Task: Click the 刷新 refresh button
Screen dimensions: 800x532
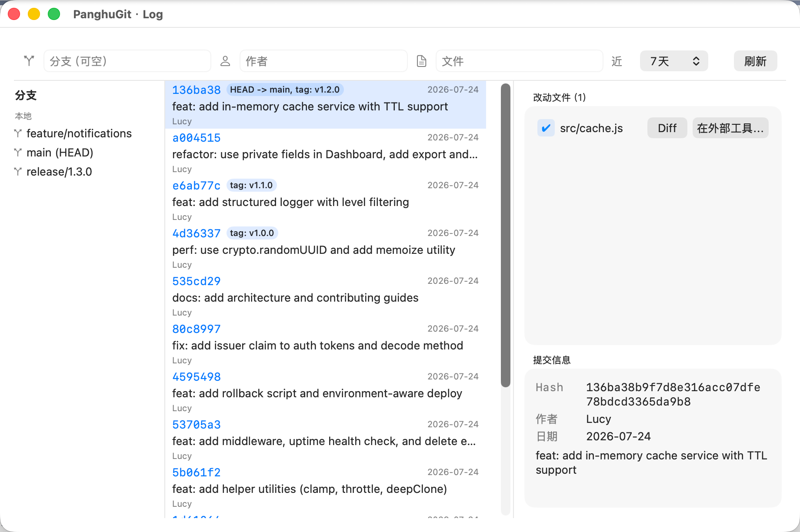Action: click(755, 61)
